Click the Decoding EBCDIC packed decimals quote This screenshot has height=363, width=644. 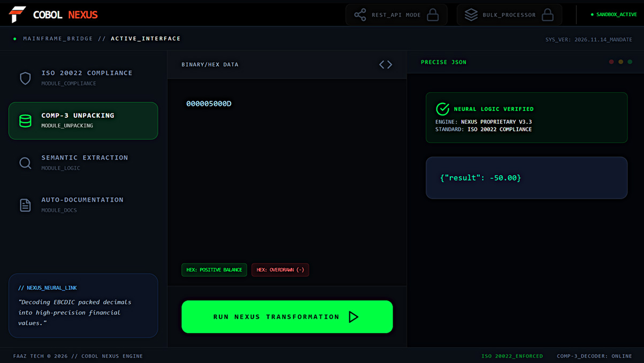click(75, 313)
